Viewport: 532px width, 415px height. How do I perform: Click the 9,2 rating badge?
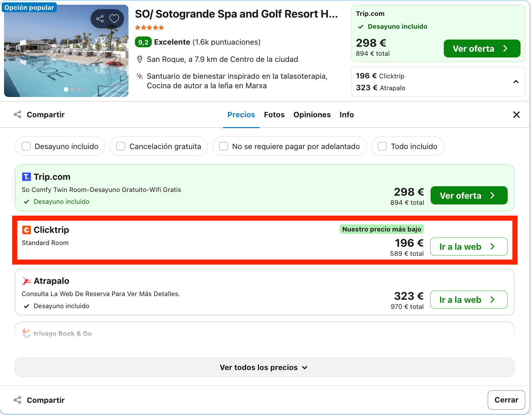[143, 42]
